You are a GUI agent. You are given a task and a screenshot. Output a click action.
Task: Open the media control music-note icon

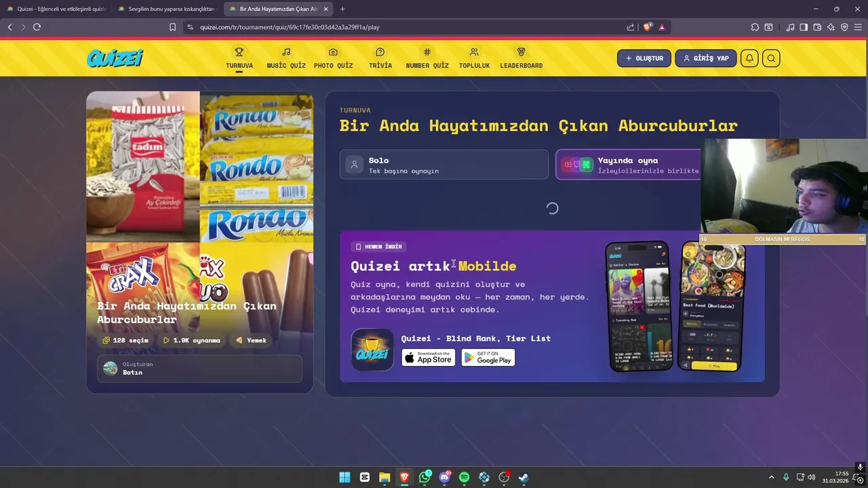point(790,27)
